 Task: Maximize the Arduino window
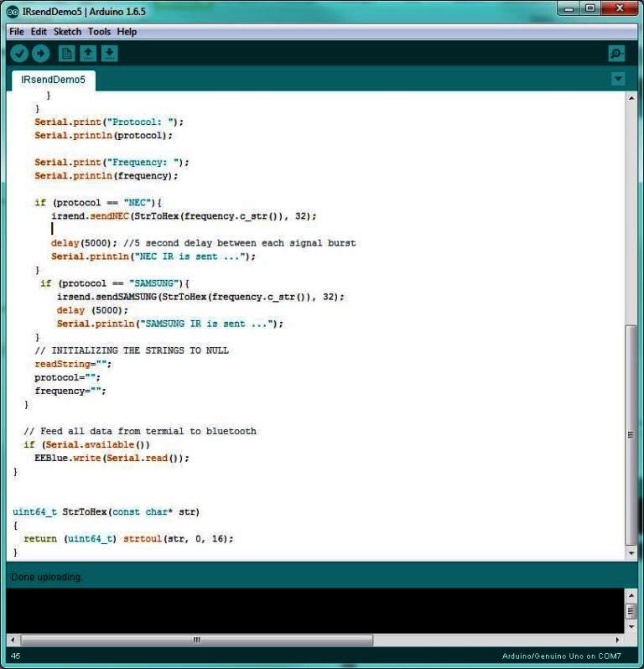(x=590, y=8)
